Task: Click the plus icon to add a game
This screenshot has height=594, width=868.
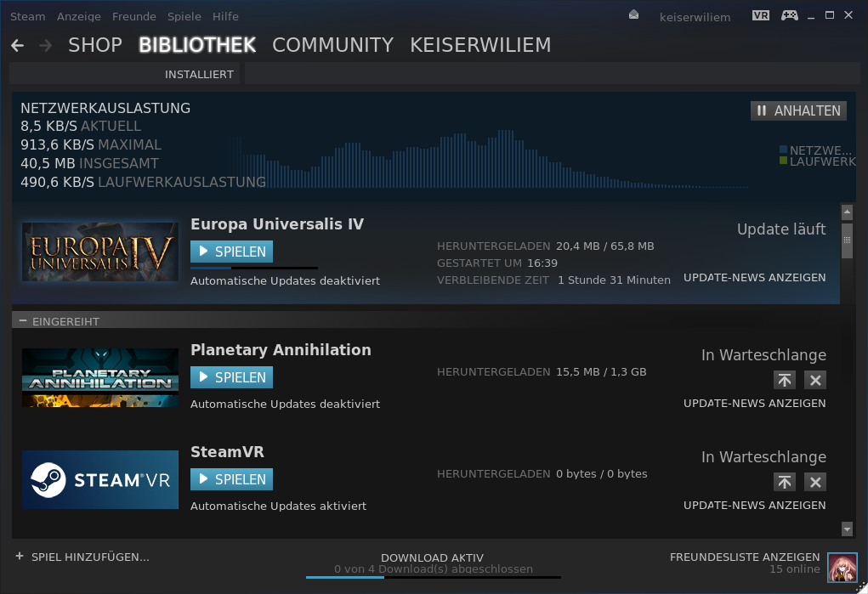Action: [x=20, y=556]
